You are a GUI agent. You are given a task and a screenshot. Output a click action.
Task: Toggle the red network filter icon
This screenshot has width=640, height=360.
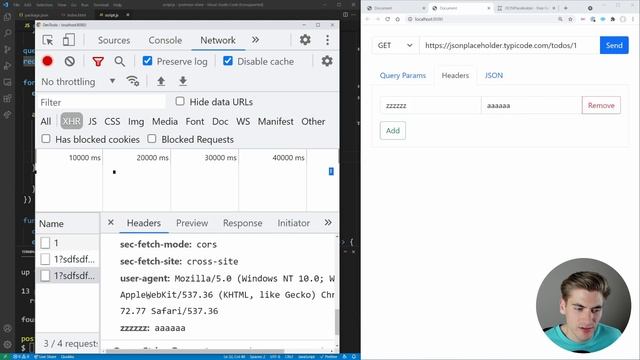coord(98,62)
